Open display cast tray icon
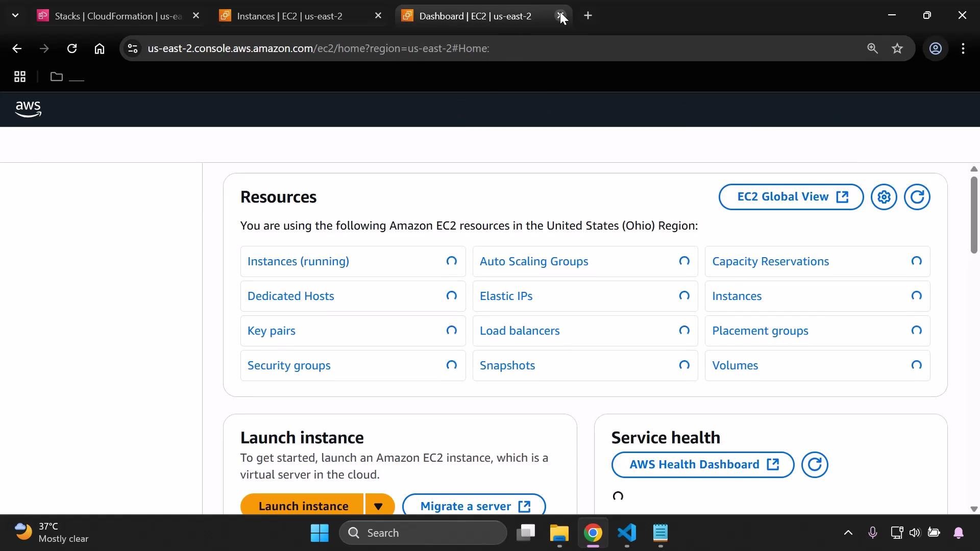980x551 pixels. [897, 533]
